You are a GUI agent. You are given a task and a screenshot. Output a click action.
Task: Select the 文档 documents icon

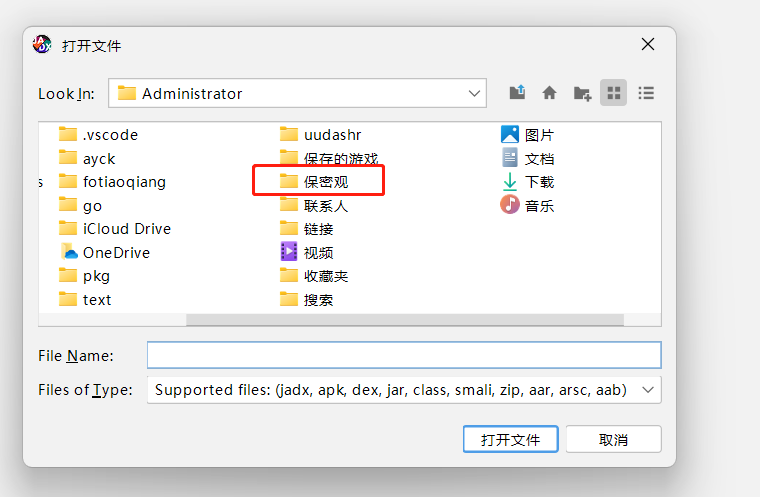point(509,158)
